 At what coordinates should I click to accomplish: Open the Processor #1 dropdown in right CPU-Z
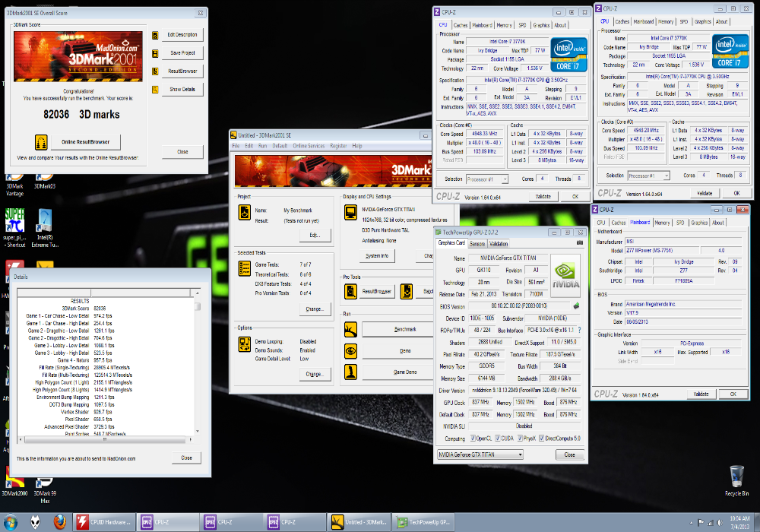648,176
